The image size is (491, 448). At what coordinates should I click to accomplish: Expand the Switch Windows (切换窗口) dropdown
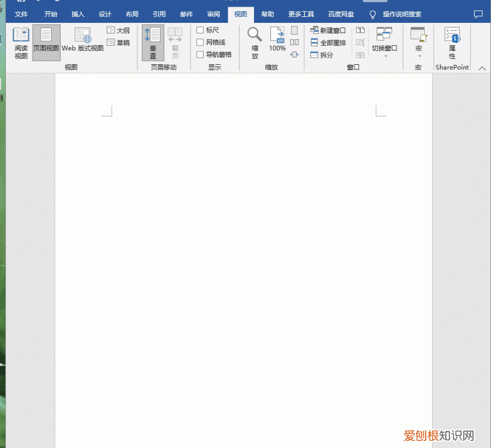click(x=384, y=43)
